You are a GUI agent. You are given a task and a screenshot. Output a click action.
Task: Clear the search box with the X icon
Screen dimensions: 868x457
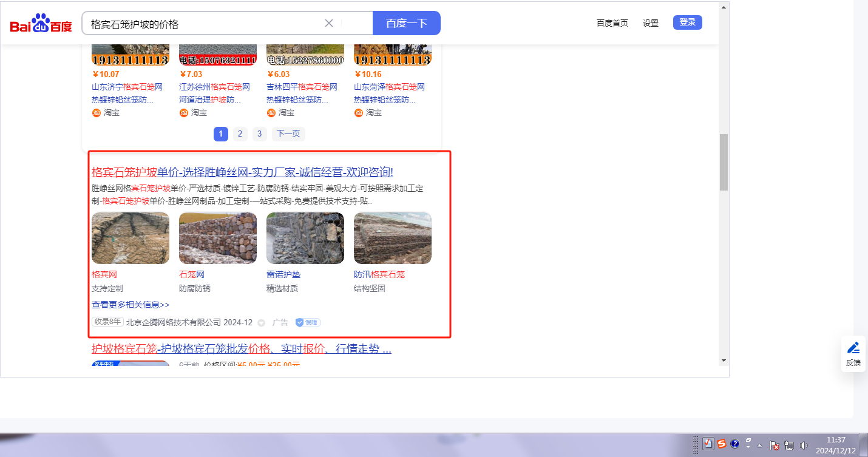point(329,23)
